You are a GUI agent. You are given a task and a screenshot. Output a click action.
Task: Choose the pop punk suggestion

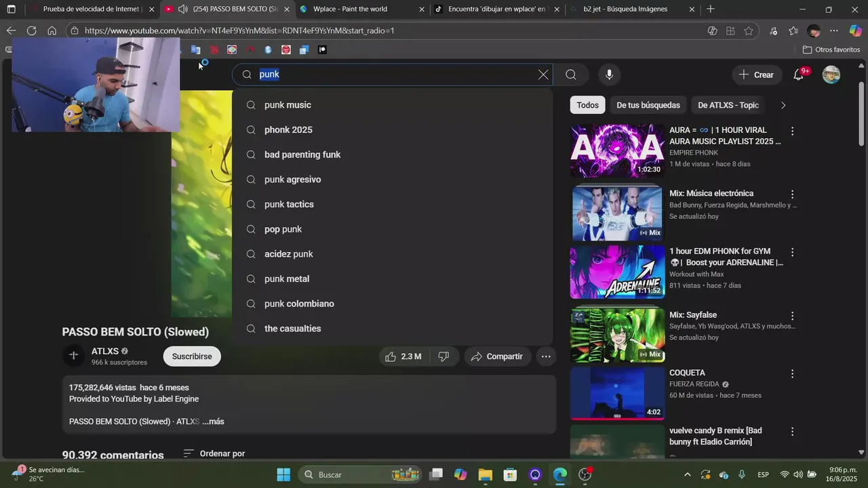click(x=392, y=229)
